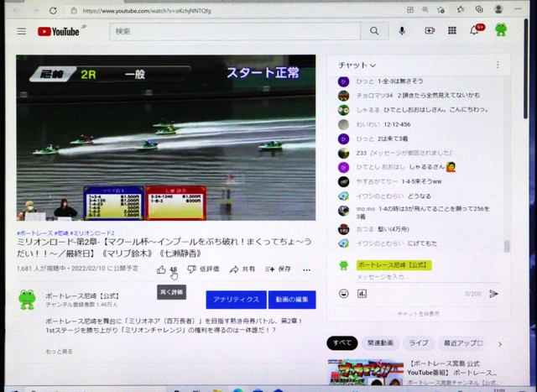Image resolution: width=537 pixels, height=392 pixels.
Task: Open the browser's three-dot settings menu
Action: 518,9
